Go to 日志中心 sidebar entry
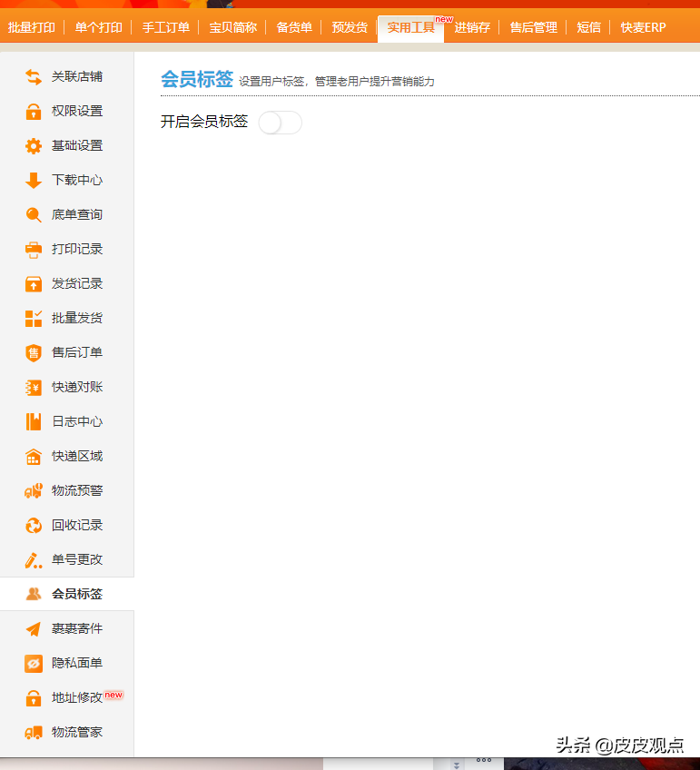The height and width of the screenshot is (770, 700). pyautogui.click(x=77, y=422)
